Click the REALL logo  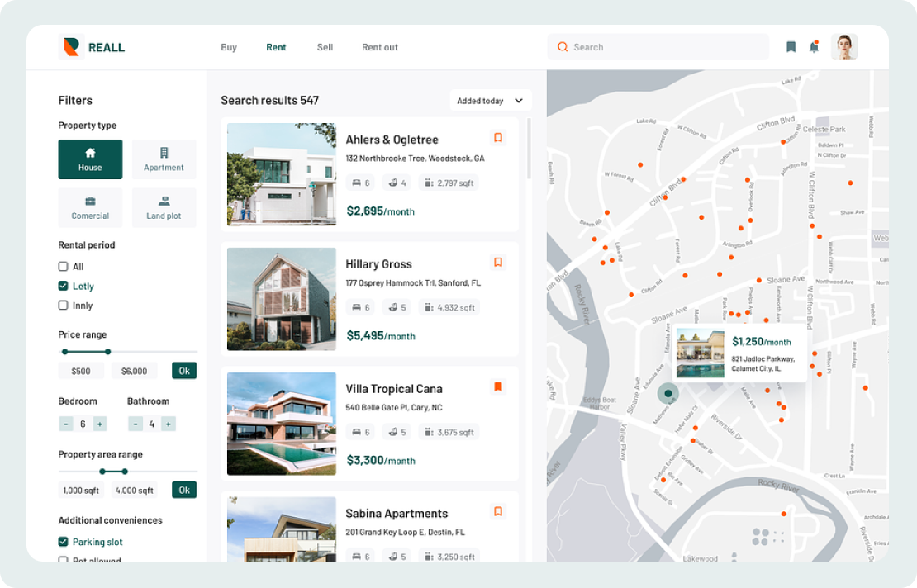pos(93,47)
